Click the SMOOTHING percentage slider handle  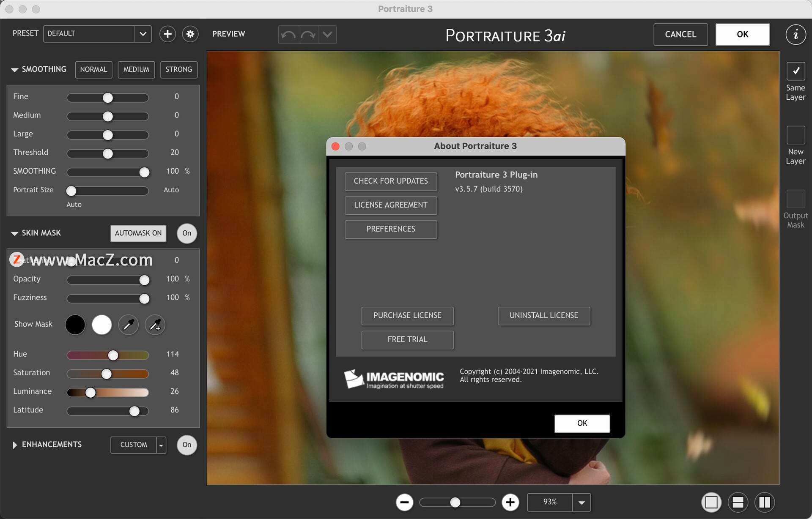[144, 172]
